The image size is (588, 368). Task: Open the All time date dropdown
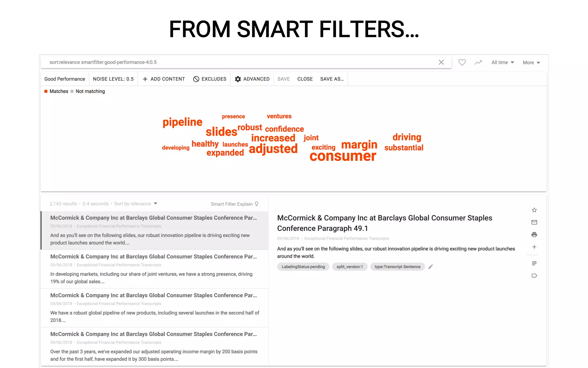pyautogui.click(x=503, y=62)
